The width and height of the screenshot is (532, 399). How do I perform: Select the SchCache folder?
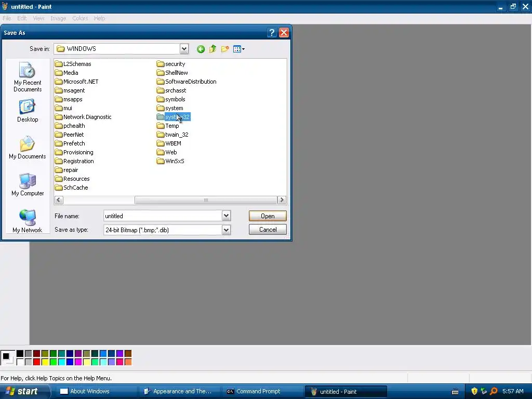pos(72,187)
